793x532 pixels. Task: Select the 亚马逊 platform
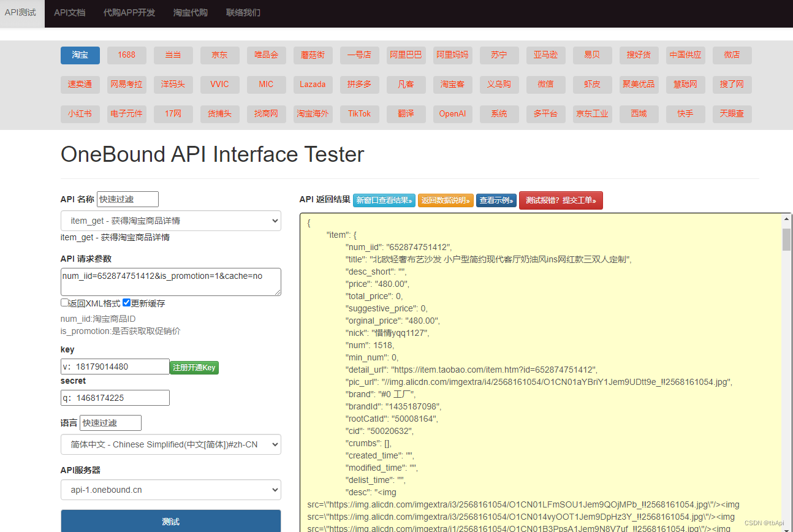point(546,55)
